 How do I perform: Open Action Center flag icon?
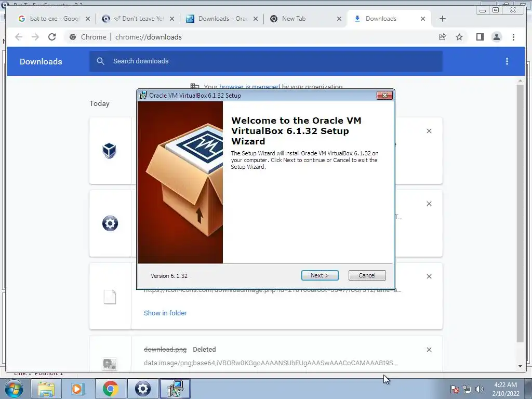455,389
